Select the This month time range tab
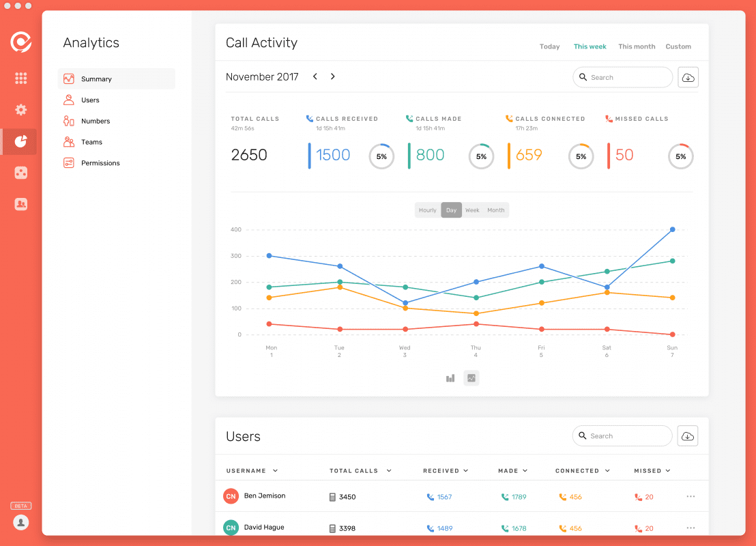The height and width of the screenshot is (546, 756). pyautogui.click(x=637, y=46)
